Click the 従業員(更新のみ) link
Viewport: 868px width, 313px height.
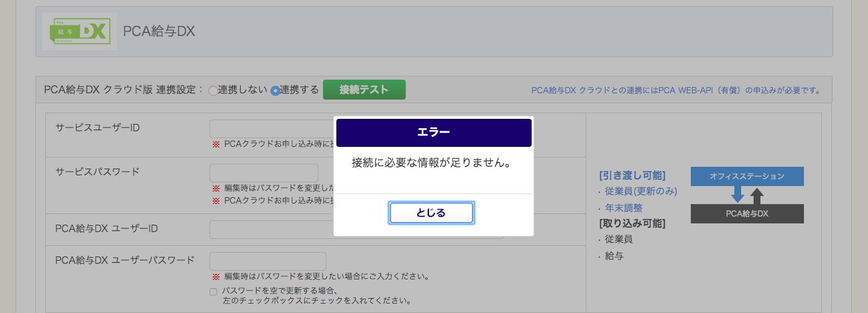coord(641,192)
